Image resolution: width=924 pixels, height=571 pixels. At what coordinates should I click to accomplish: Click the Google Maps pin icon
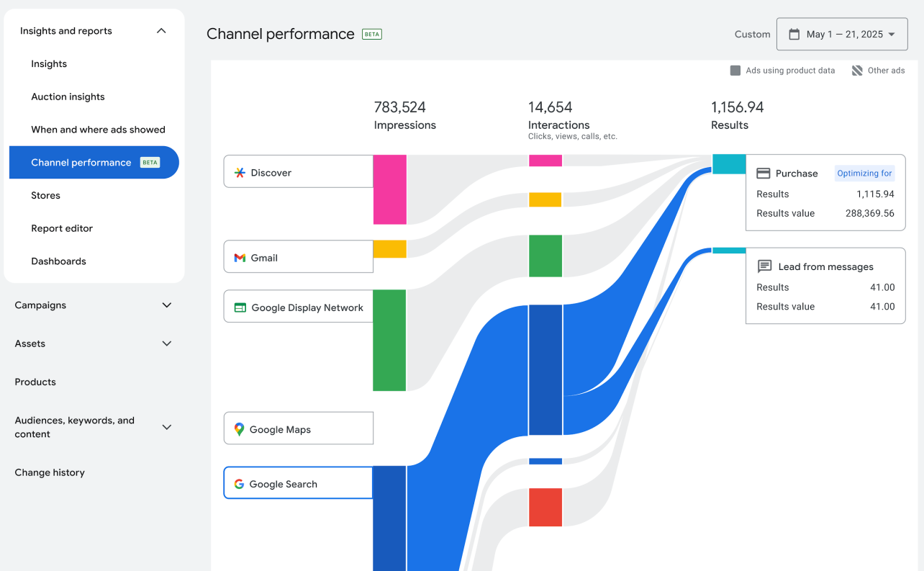pyautogui.click(x=239, y=428)
